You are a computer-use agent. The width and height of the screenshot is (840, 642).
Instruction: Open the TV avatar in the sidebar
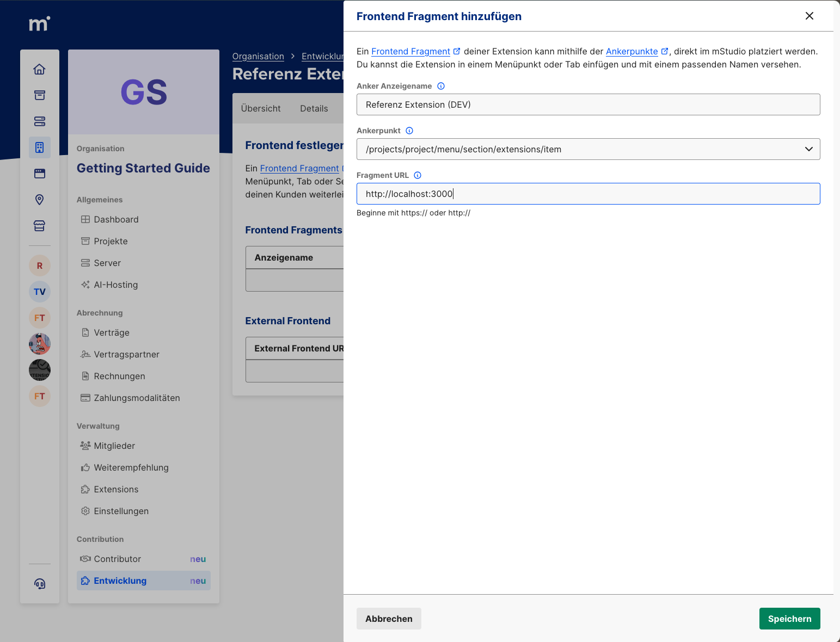pyautogui.click(x=39, y=292)
